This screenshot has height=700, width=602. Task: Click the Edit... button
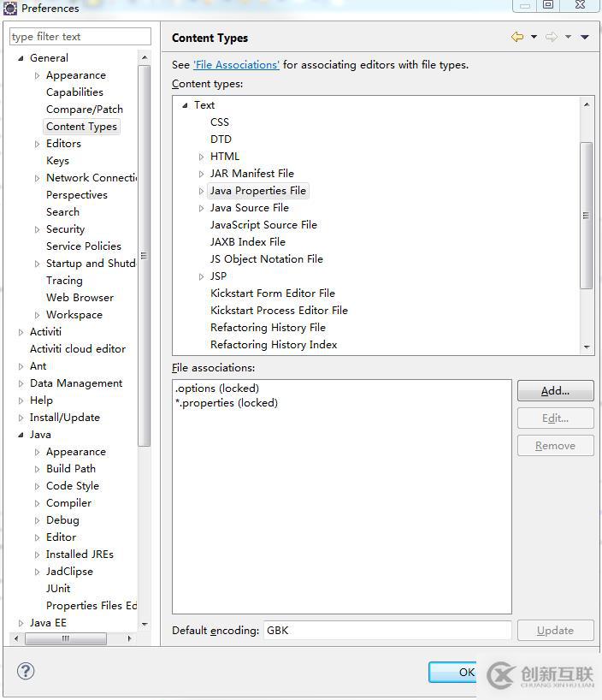tap(556, 418)
